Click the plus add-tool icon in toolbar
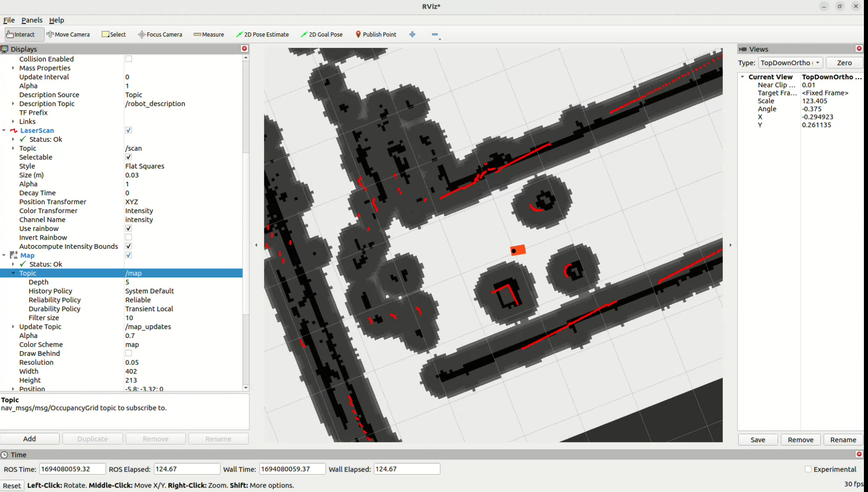This screenshot has width=868, height=492. coord(412,34)
